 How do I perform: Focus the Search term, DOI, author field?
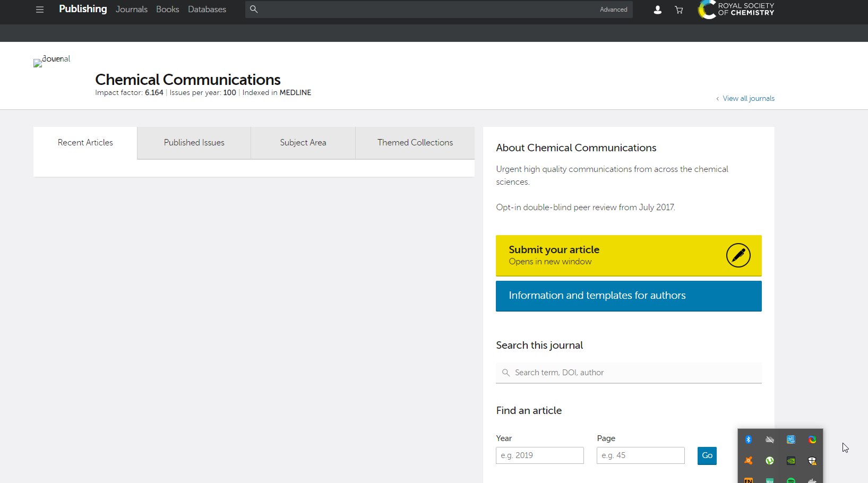[629, 373]
